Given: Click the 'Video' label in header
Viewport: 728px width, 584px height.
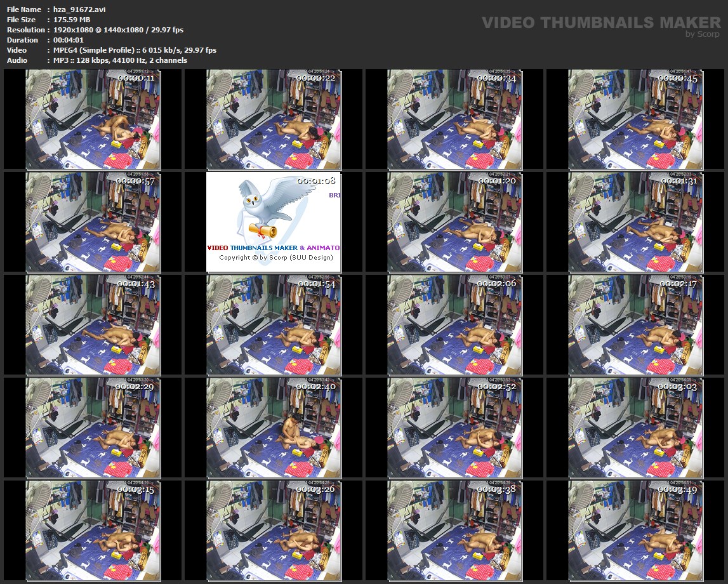Looking at the screenshot, I should 17,50.
